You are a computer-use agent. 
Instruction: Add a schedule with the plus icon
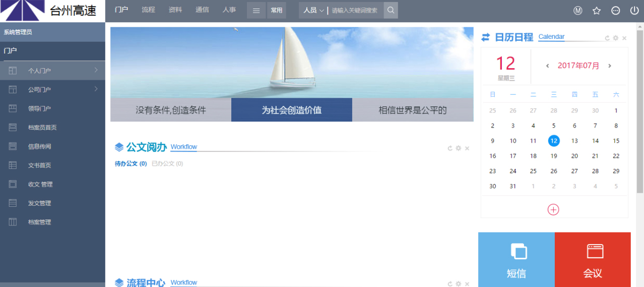(x=553, y=209)
